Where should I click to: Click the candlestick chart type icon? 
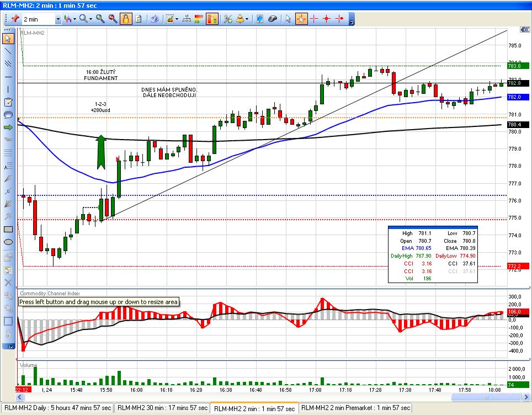68,19
